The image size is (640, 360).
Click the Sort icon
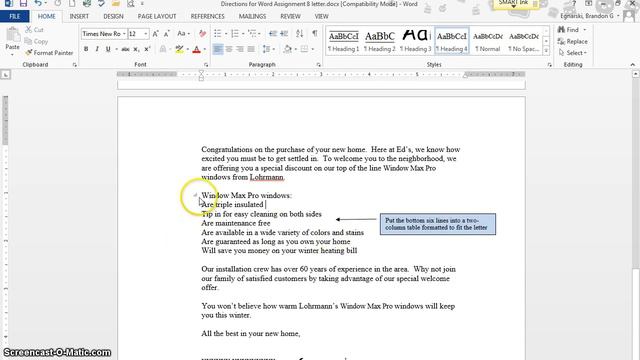point(300,34)
